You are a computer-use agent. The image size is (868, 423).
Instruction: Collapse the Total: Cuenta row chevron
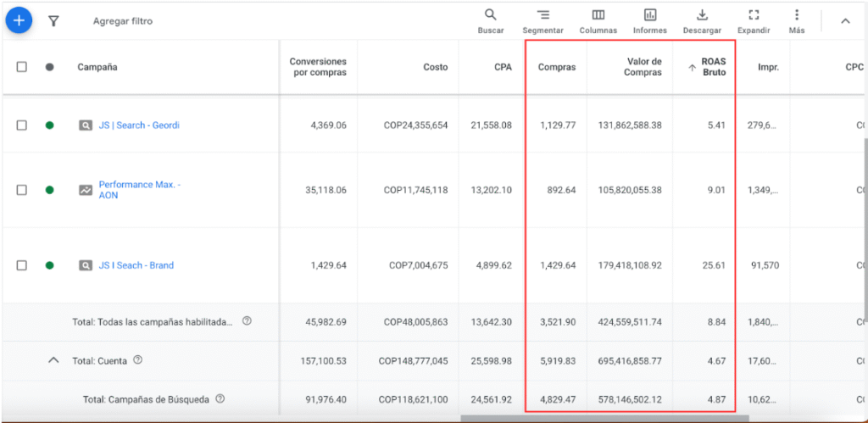coord(53,360)
